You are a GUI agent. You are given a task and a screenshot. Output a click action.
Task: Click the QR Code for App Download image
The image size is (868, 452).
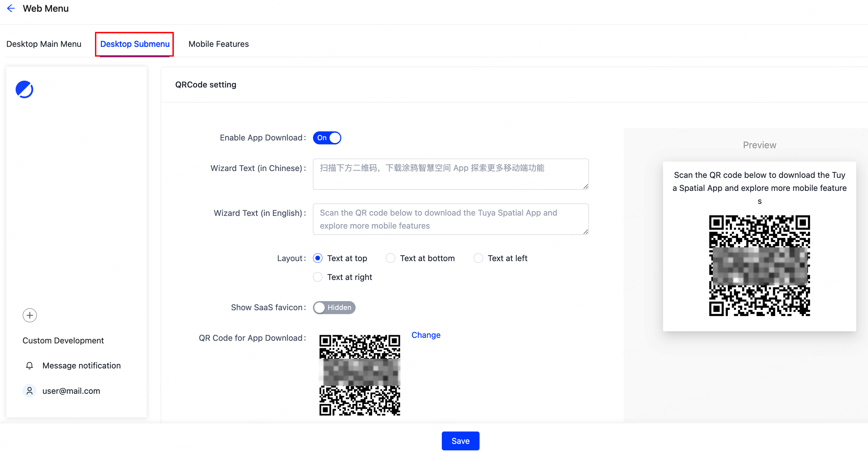click(x=359, y=375)
